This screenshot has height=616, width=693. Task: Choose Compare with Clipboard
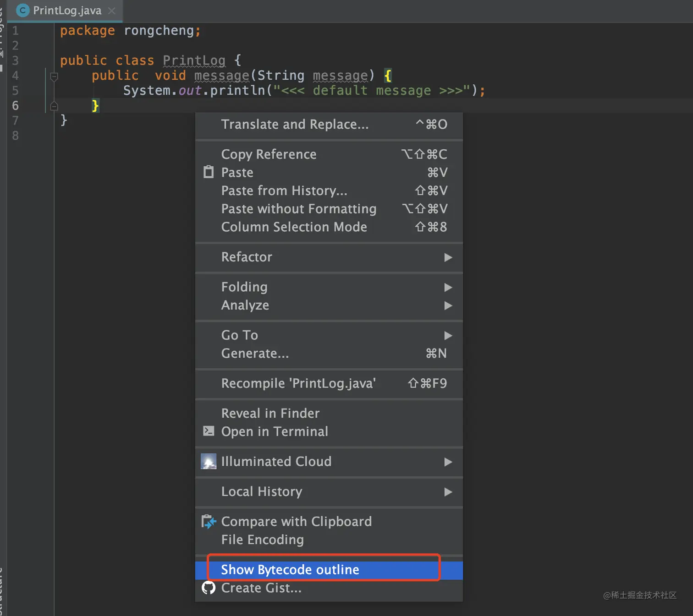[329, 521]
